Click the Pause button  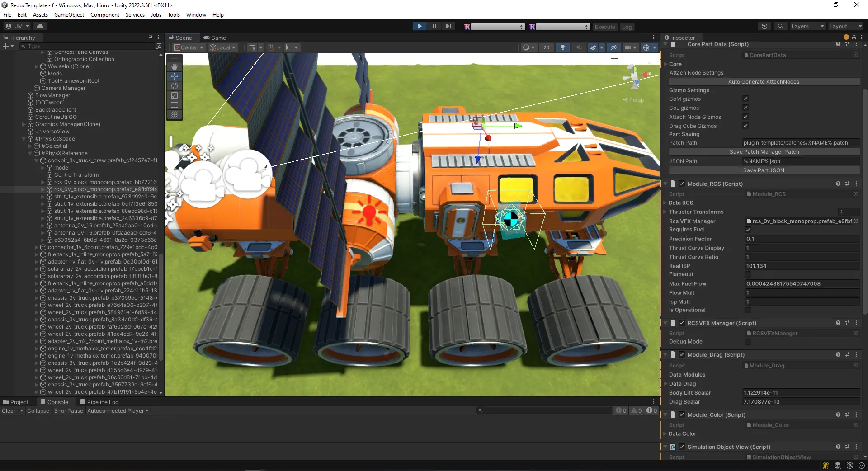(434, 27)
